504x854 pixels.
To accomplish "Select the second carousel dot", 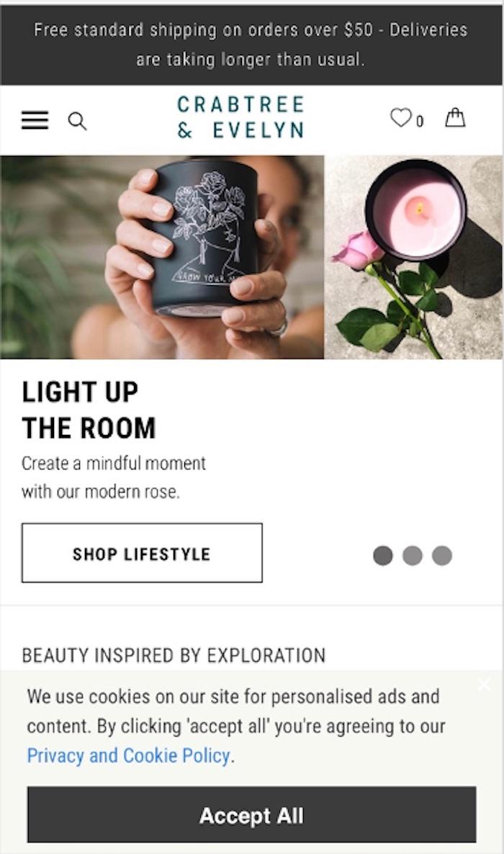I will coord(412,556).
